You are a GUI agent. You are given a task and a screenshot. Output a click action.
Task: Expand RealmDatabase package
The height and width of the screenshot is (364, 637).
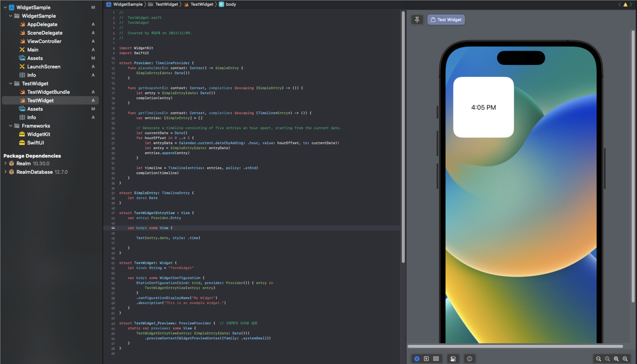click(6, 172)
